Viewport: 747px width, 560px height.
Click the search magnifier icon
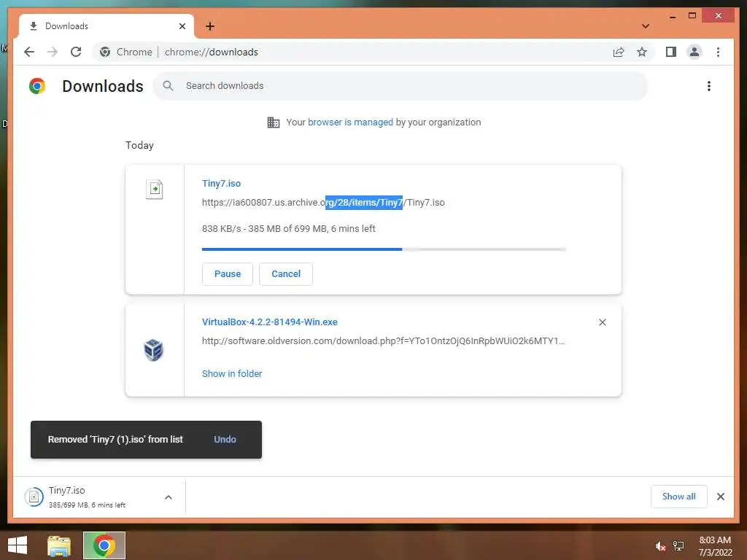tap(169, 86)
